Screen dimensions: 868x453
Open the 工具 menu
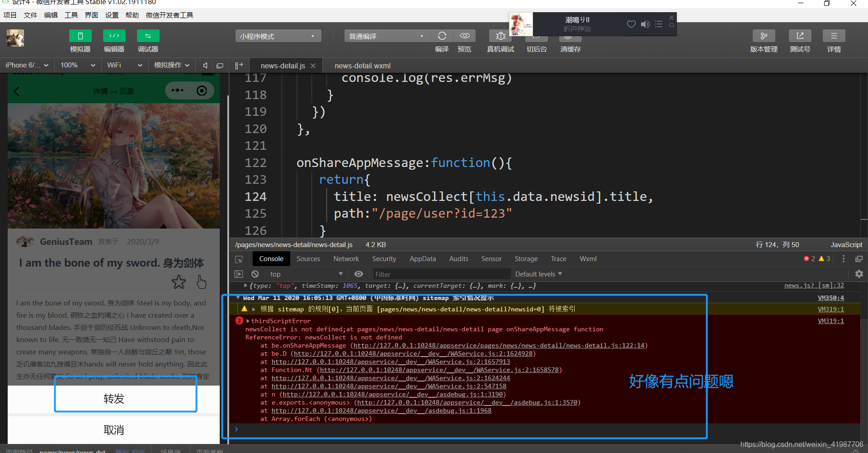pyautogui.click(x=71, y=15)
